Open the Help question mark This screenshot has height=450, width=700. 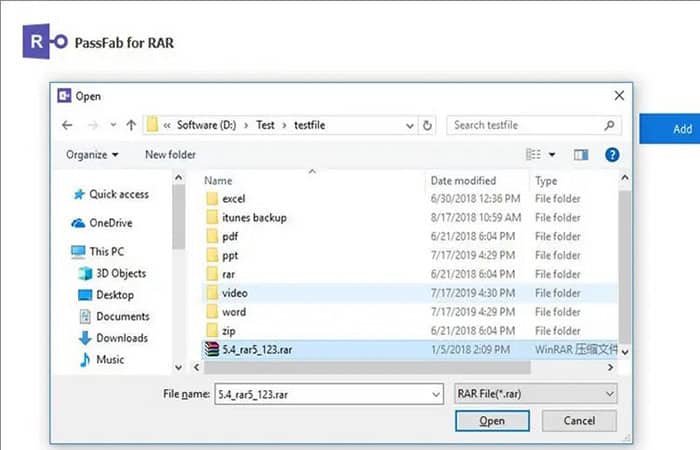[x=612, y=154]
